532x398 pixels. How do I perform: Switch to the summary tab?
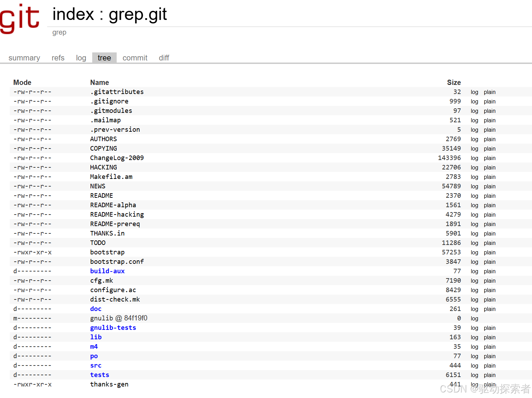pyautogui.click(x=24, y=58)
